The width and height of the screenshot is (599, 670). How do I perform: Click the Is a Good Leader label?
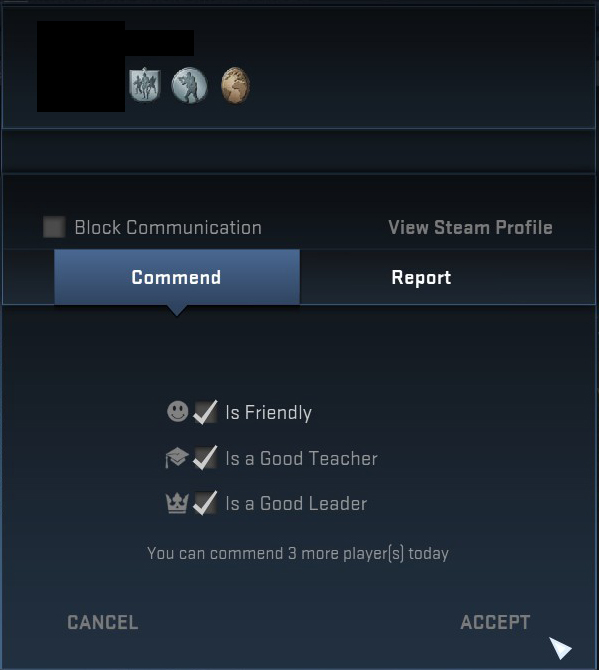(296, 503)
